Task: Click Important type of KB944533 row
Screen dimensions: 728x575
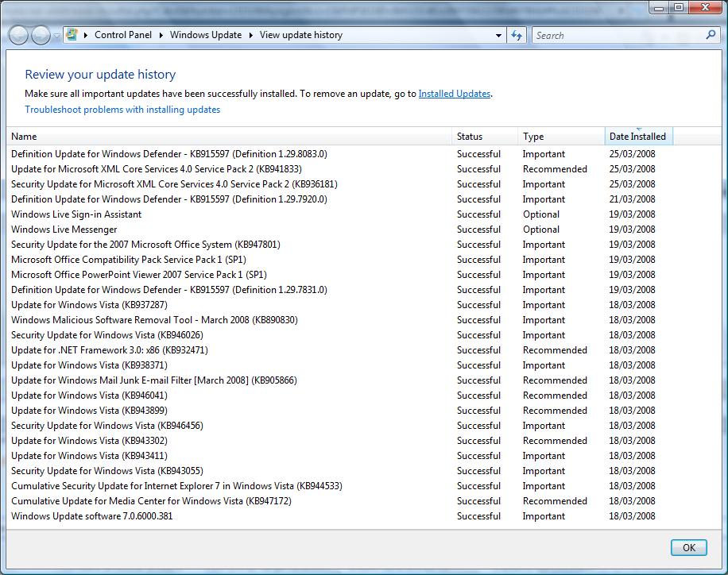Action: [544, 486]
